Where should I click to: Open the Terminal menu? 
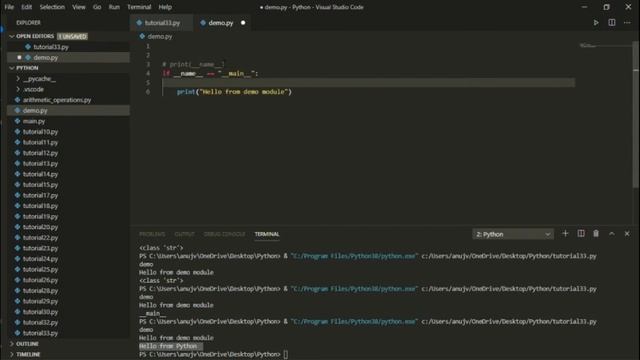coord(139,7)
